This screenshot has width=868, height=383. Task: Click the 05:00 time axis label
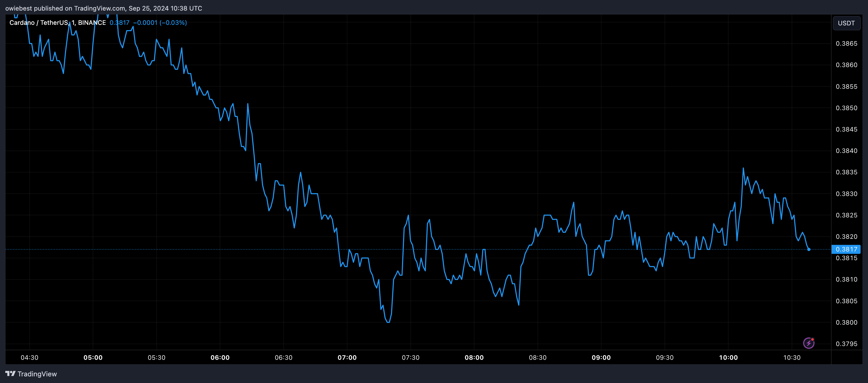pyautogui.click(x=93, y=357)
